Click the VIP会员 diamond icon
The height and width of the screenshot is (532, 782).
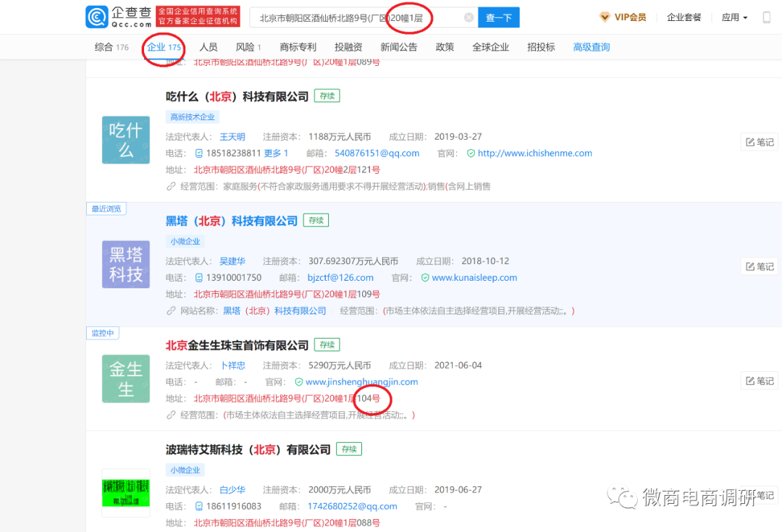[604, 16]
